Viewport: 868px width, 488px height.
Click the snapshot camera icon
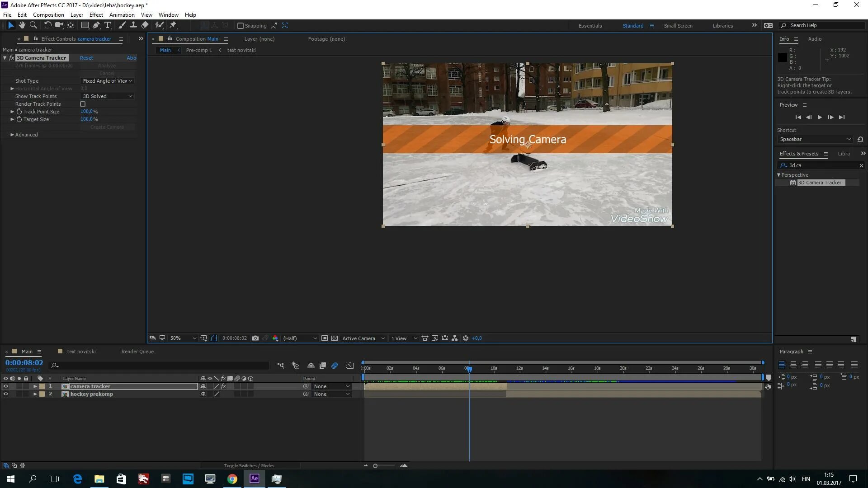255,338
